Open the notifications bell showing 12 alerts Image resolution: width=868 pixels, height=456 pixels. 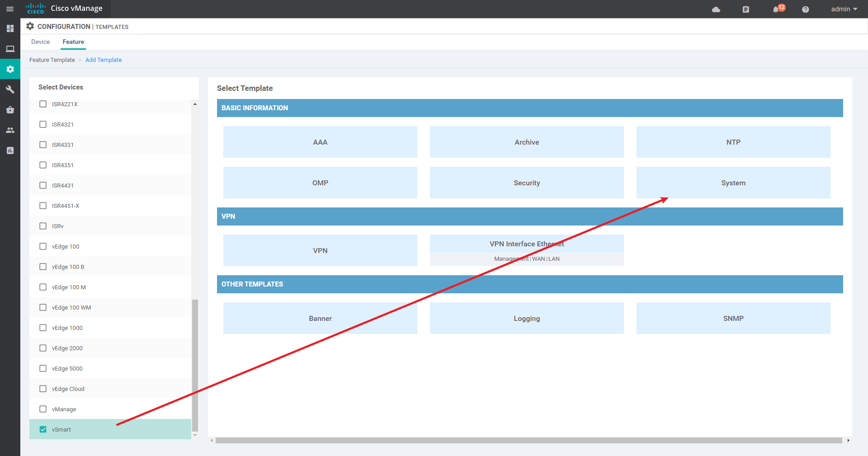(x=777, y=9)
